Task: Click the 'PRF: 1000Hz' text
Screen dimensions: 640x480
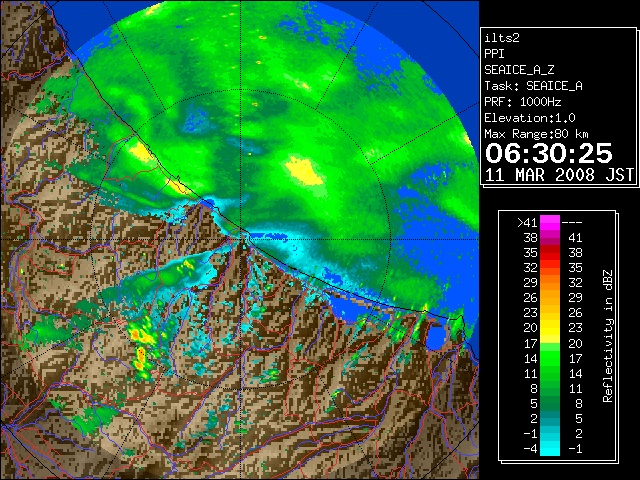Action: coord(522,102)
